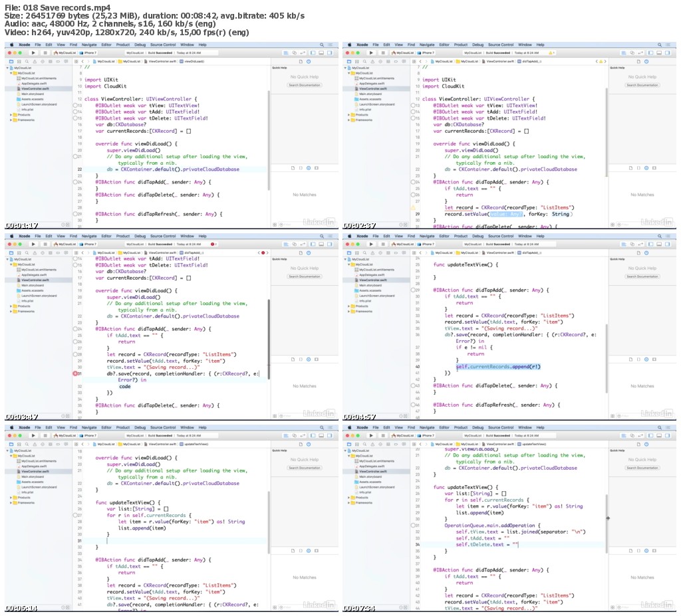Screen dimensions: 681x616
Task: Open Navigate menu in the 00:06:14 frame
Action: [x=89, y=427]
